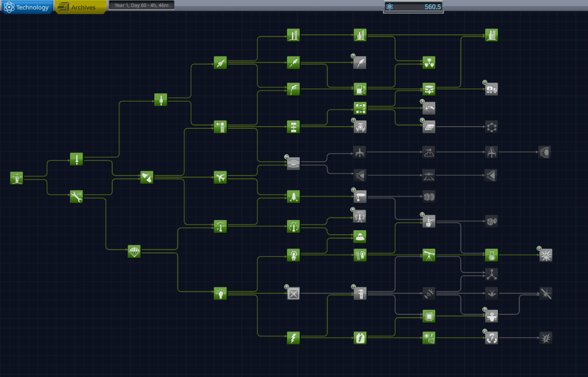588x377 pixels.
Task: Select the Advanced Exploration ladder node
Action: [360, 255]
